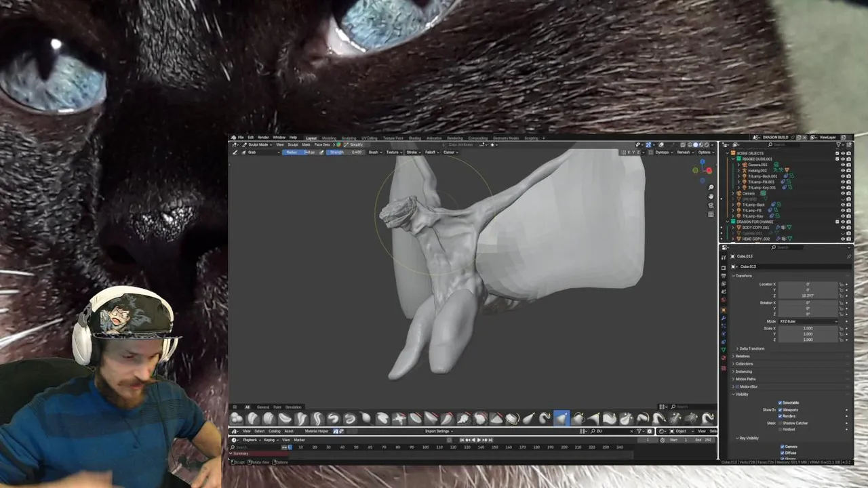The width and height of the screenshot is (868, 488).
Task: Open the Sculpt Mode dropdown
Action: pyautogui.click(x=257, y=144)
